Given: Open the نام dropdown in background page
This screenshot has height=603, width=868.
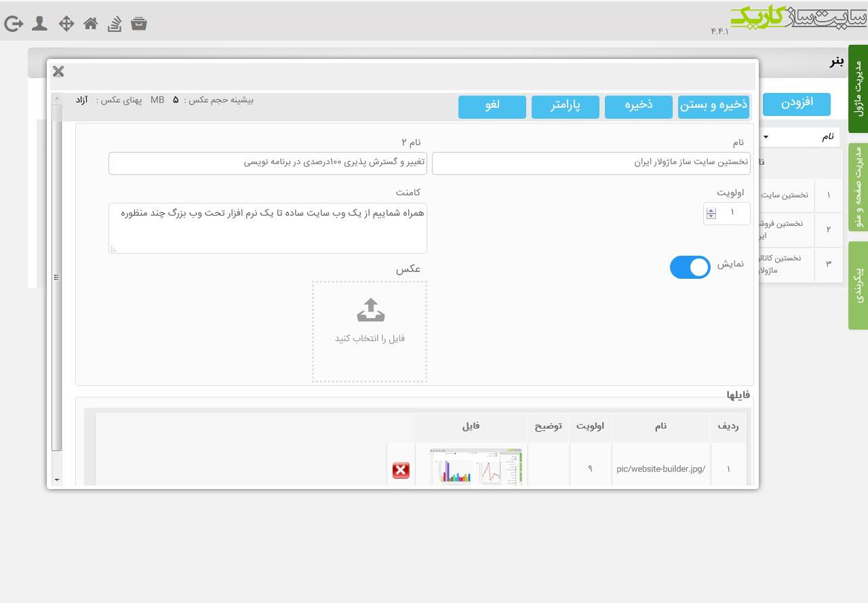Looking at the screenshot, I should pyautogui.click(x=800, y=136).
